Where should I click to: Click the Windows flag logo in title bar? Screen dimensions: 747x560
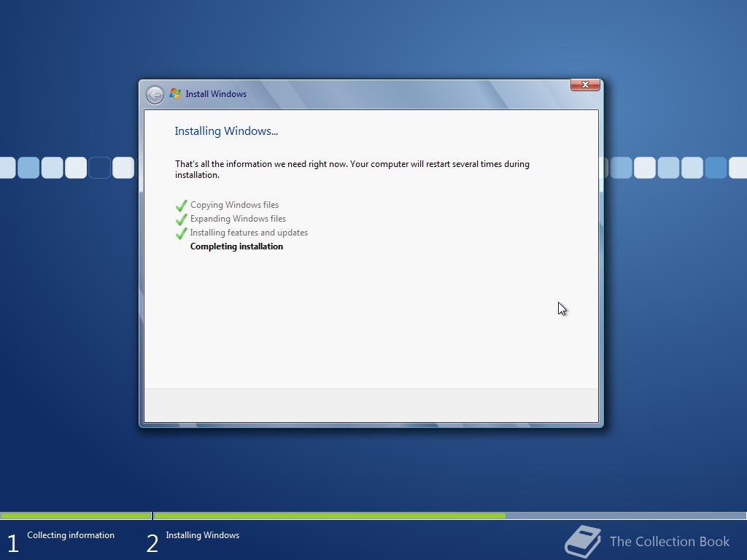pyautogui.click(x=175, y=94)
